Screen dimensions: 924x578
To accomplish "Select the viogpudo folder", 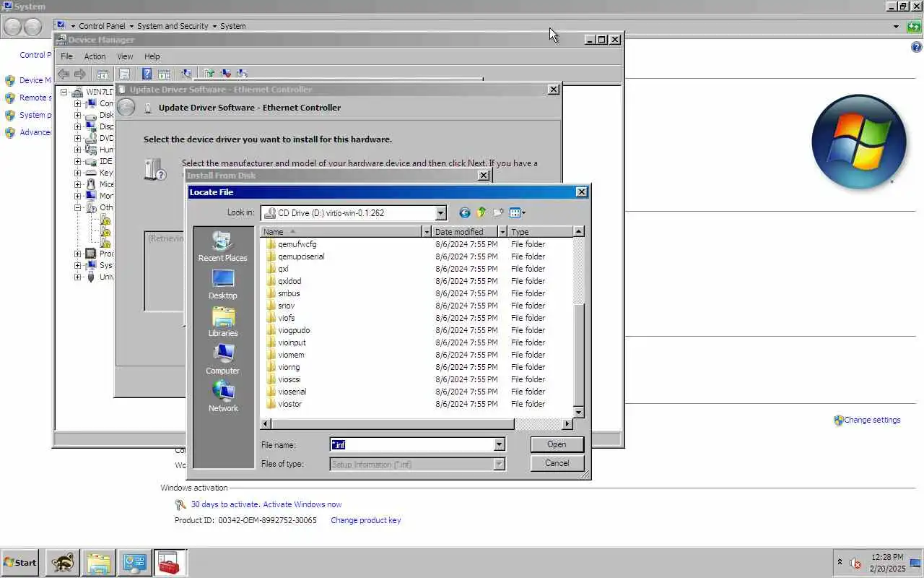I will [293, 330].
